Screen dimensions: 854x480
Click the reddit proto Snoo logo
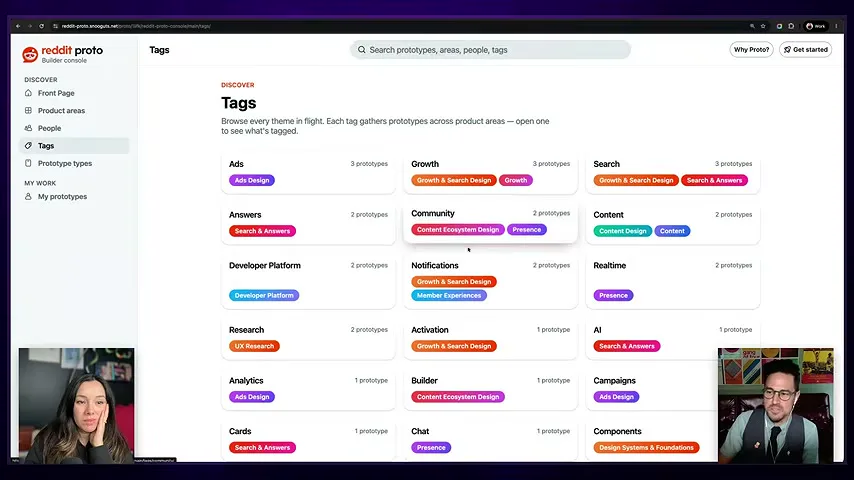point(30,54)
